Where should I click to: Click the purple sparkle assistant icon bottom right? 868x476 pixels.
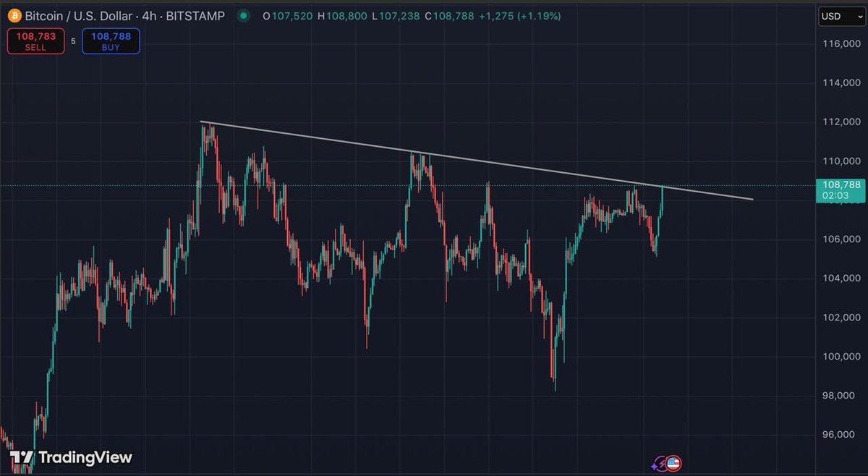(660, 462)
